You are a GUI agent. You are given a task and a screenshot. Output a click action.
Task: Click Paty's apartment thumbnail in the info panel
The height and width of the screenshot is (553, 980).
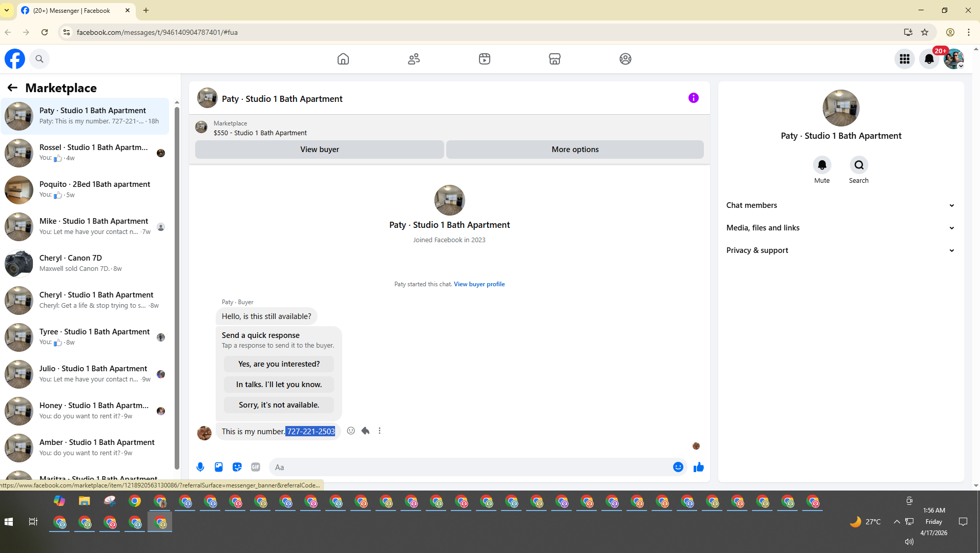click(841, 108)
